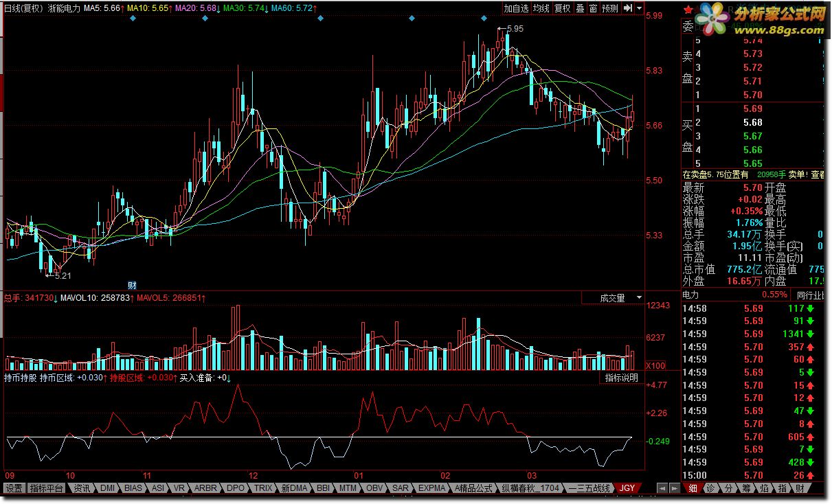Viewport: 832px width, 504px height.
Task: Toggle moving averages with 均线 button
Action: click(x=541, y=8)
